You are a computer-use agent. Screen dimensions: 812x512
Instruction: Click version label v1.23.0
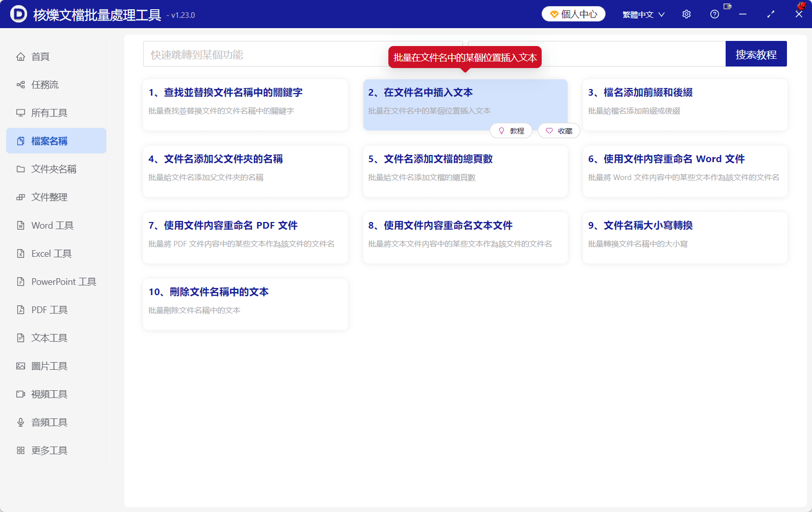[183, 15]
